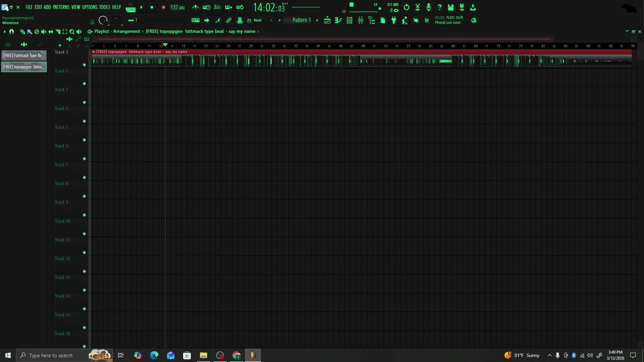The image size is (644, 362).
Task: Pick the Select marquee tool
Action: point(65,32)
